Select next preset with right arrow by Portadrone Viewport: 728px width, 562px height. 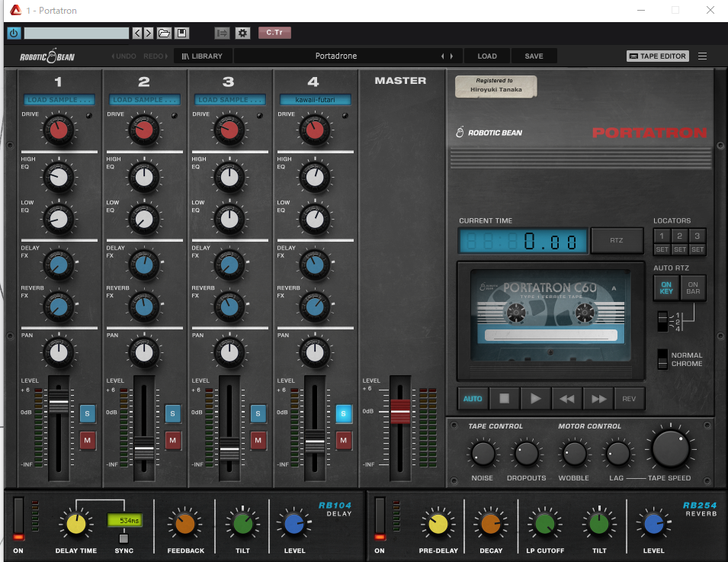click(452, 56)
